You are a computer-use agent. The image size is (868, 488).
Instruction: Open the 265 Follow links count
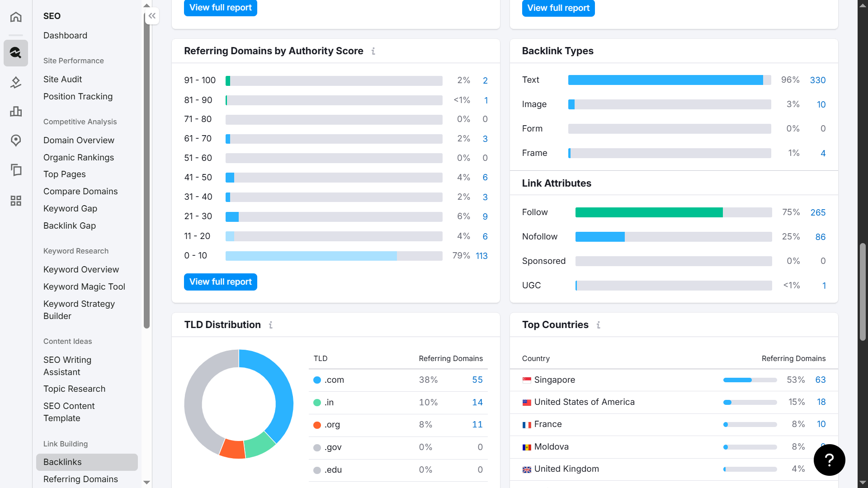tap(818, 212)
